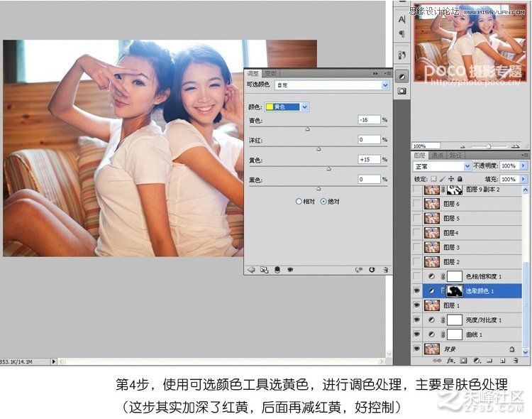Click the navigator zoom slider
532x419 pixels.
click(x=489, y=146)
